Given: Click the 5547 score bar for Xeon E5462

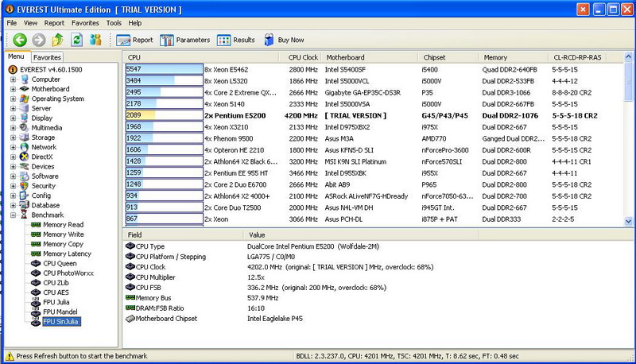Looking at the screenshot, I should coord(164,70).
